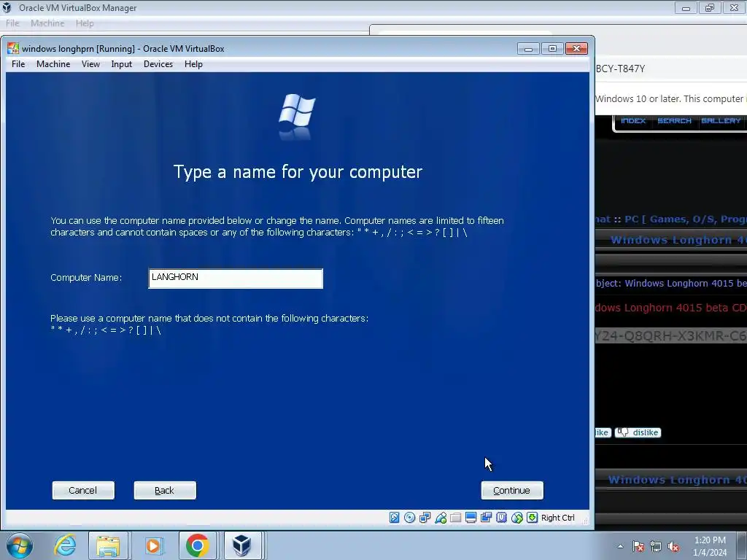
Task: Open Windows Explorer folder from taskbar
Action: [108, 545]
